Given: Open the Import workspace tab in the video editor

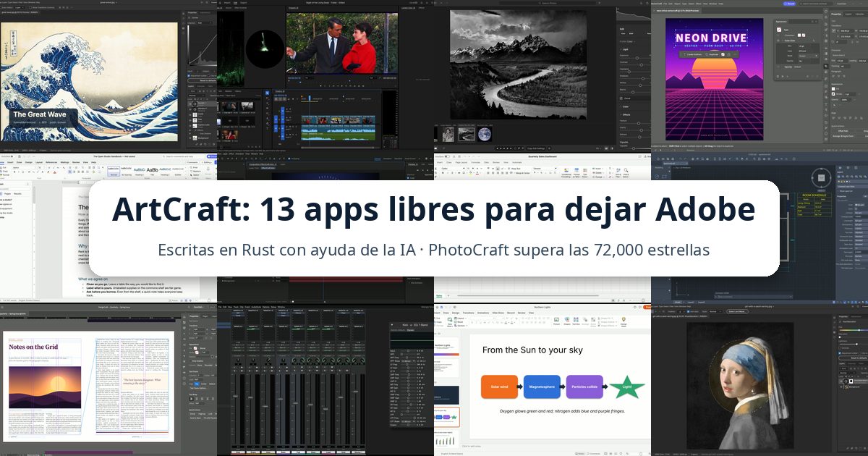Looking at the screenshot, I should [227, 3].
